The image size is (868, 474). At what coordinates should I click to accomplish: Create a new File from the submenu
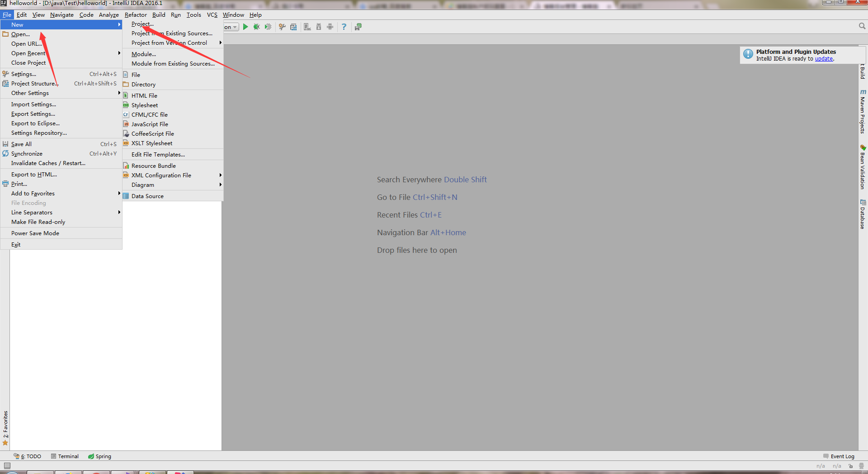tap(173, 75)
